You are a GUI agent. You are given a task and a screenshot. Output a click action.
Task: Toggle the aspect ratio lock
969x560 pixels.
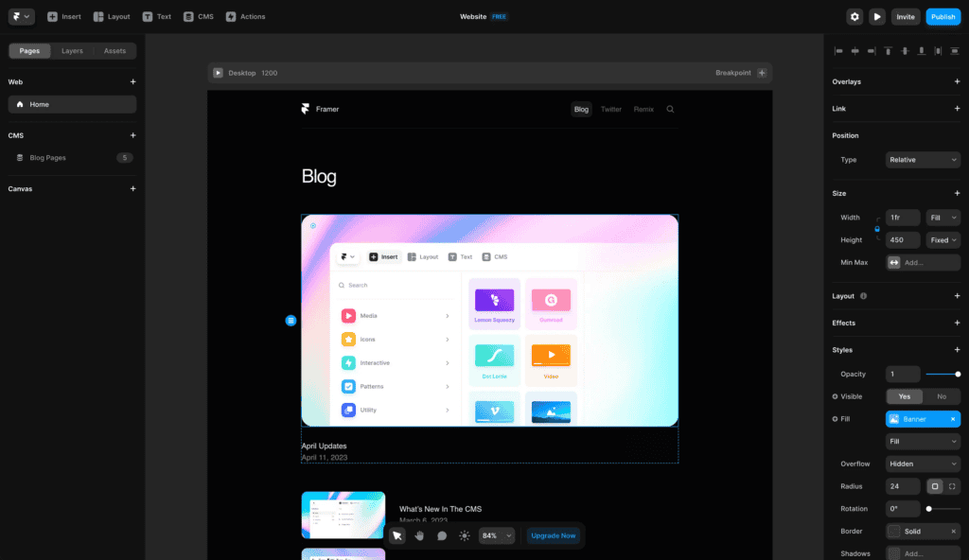pos(877,229)
